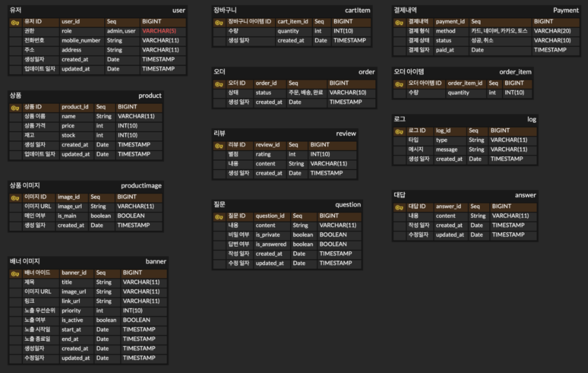
Task: Click the key icon in product table
Action: (15, 108)
